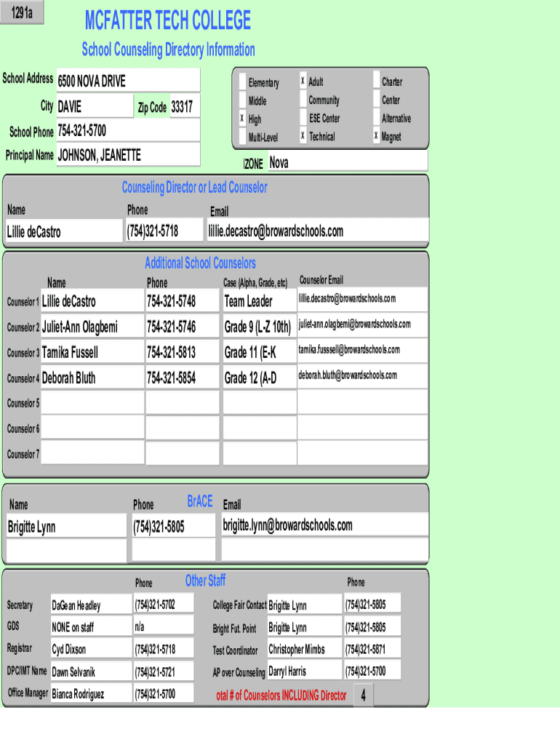Check the ESE Center checkbox

tap(303, 118)
